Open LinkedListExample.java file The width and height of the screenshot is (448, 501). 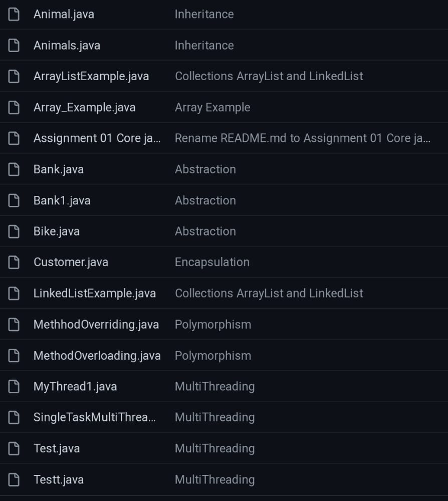[95, 293]
